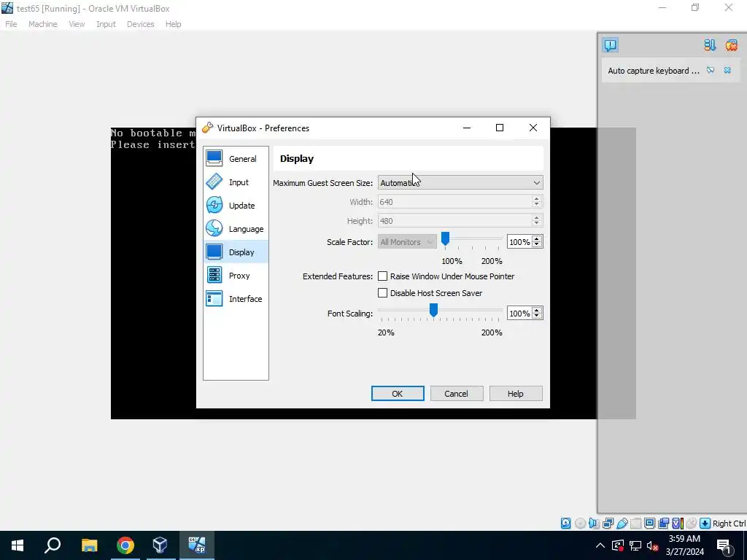Click the muted volume tray icon

tap(653, 545)
